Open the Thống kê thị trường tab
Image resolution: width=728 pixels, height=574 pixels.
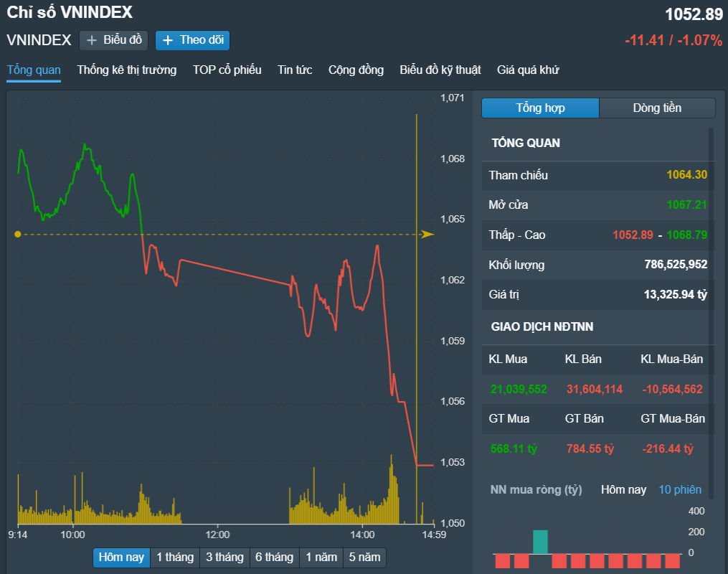click(x=127, y=70)
